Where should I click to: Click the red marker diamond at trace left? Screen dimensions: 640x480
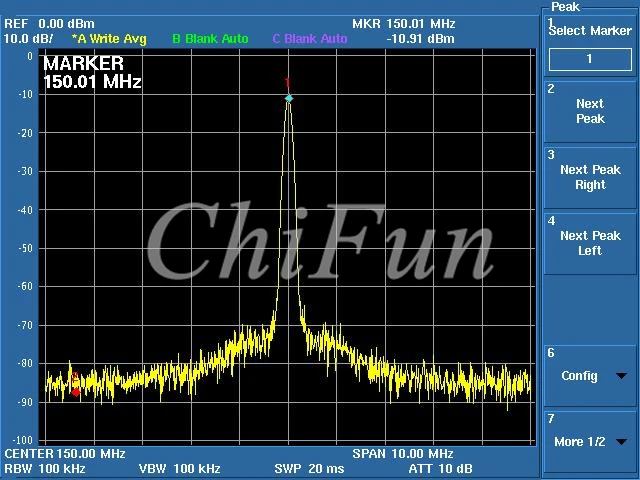click(x=76, y=392)
